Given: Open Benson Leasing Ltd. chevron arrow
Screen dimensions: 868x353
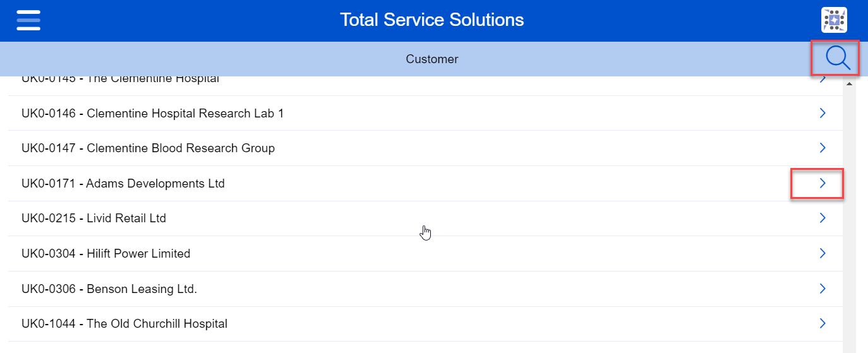Looking at the screenshot, I should click(823, 289).
